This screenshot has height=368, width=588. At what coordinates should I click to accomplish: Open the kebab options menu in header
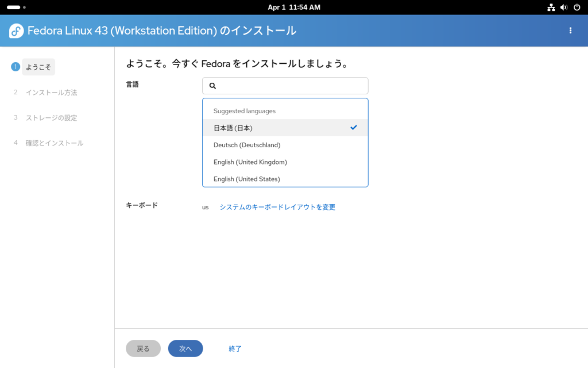click(x=570, y=30)
